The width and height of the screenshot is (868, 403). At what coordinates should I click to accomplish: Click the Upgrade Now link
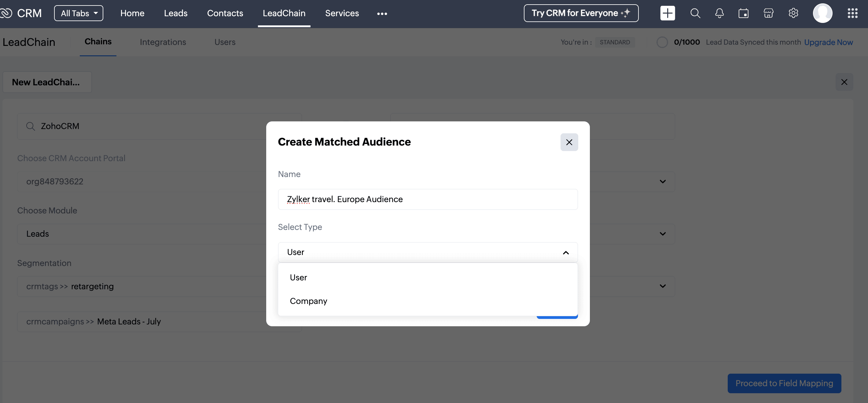828,42
